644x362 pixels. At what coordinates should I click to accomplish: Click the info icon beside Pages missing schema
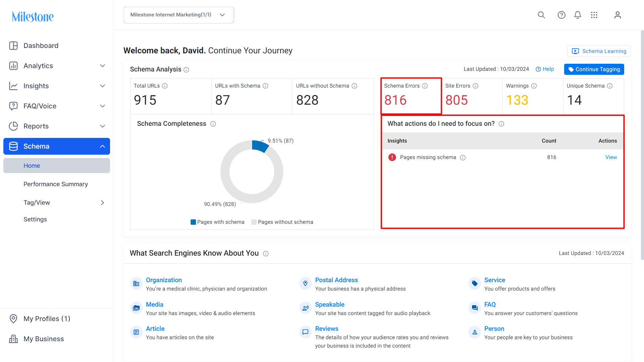coord(463,158)
